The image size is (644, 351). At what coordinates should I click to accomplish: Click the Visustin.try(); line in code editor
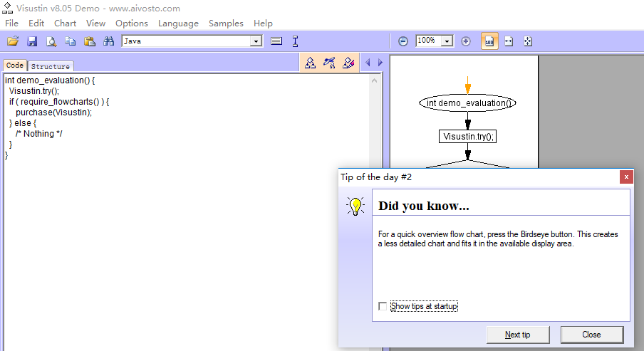coord(34,91)
